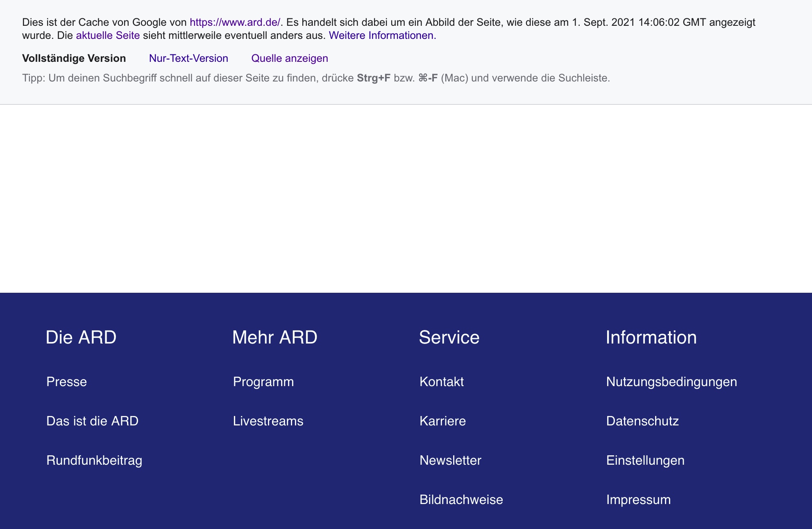Click the Datenschutz link
The image size is (812, 529).
point(642,421)
